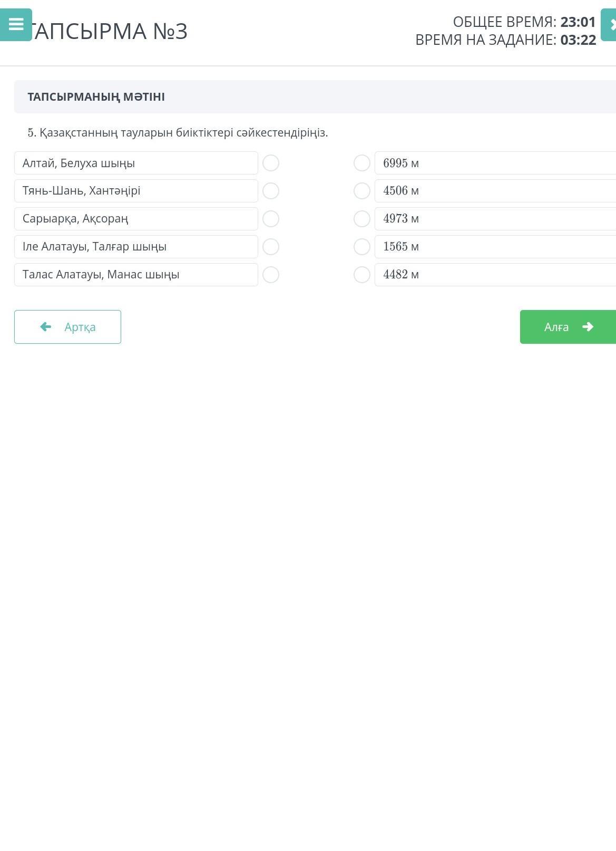The width and height of the screenshot is (616, 851).
Task: Select radio beside 4506 м
Action: coord(362,191)
